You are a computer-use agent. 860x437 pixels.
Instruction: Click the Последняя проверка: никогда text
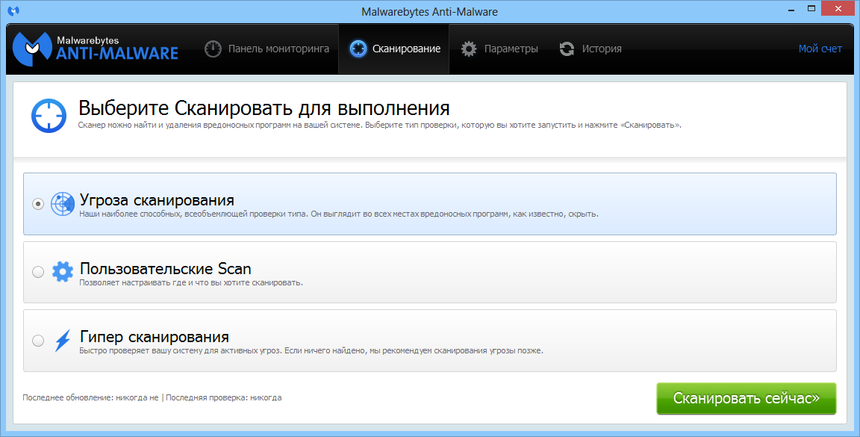coord(224,398)
